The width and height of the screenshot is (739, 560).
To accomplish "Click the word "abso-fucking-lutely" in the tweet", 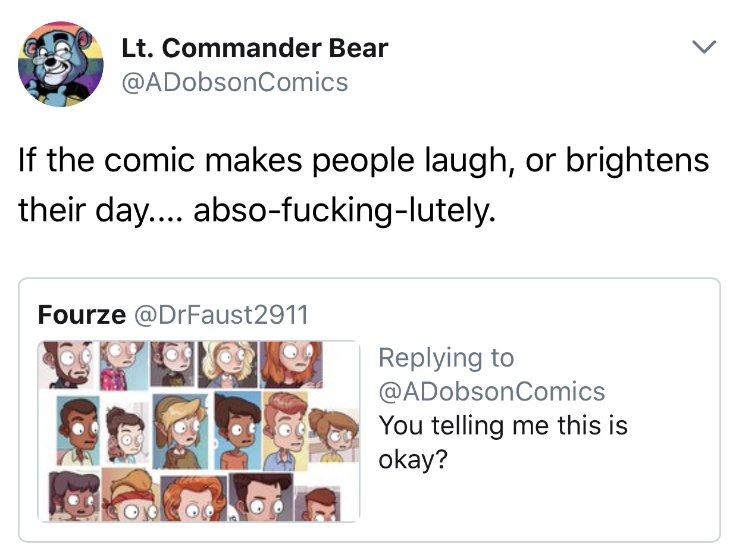I will tap(345, 211).
